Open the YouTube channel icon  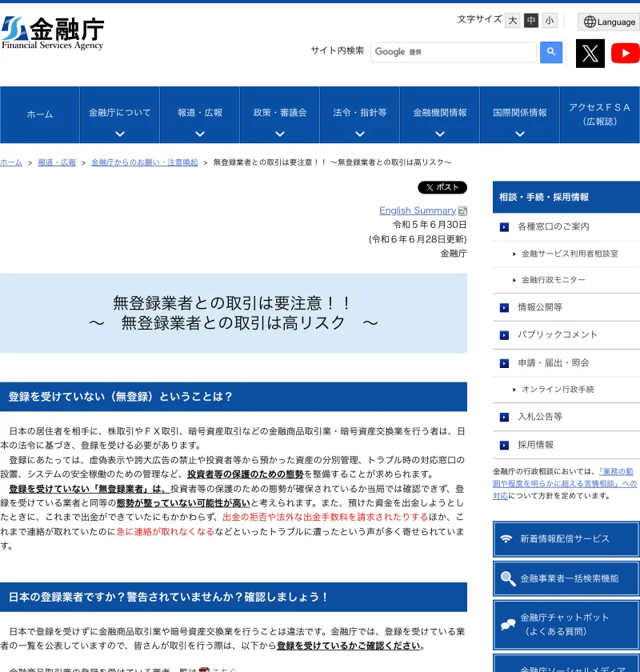[625, 54]
